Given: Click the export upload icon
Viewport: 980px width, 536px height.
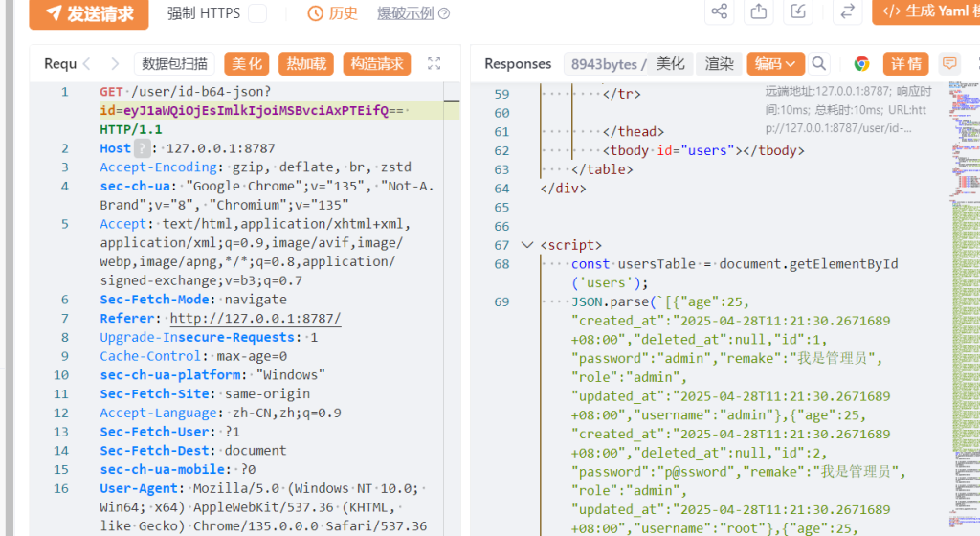Looking at the screenshot, I should coord(759,11).
